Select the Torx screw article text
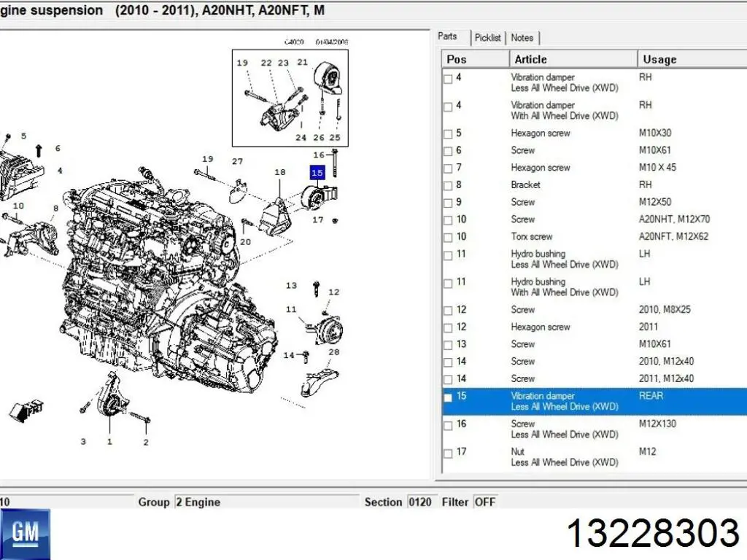 532,237
